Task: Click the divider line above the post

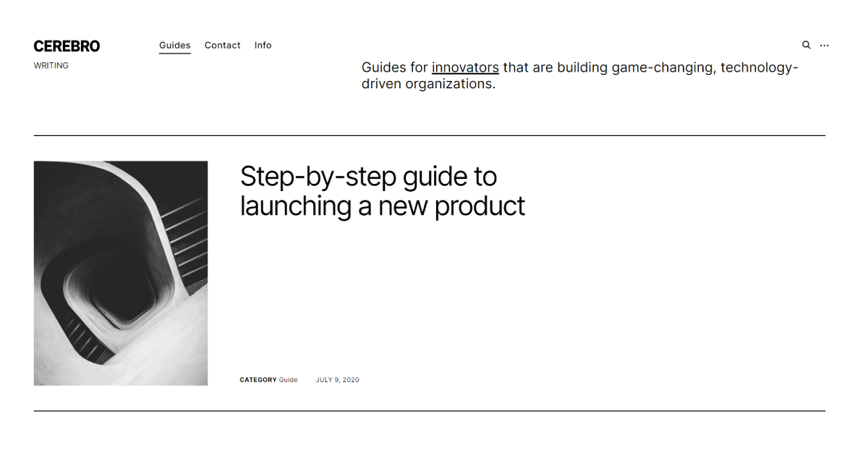Action: 429,135
